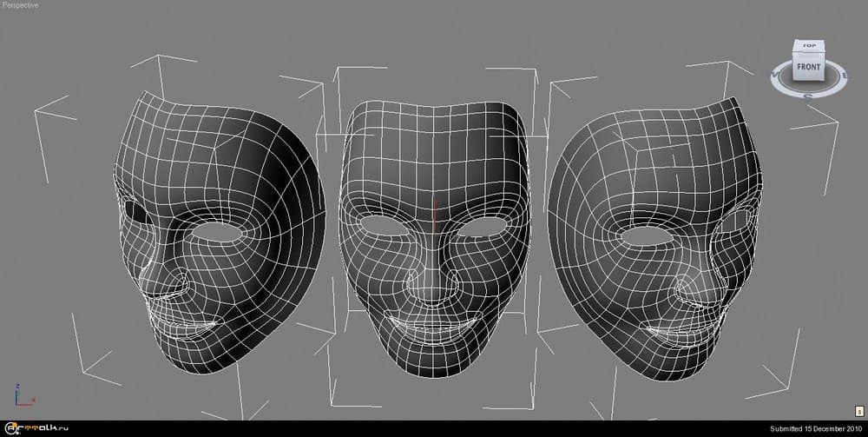Click the right eye hole of center mask

click(x=486, y=224)
